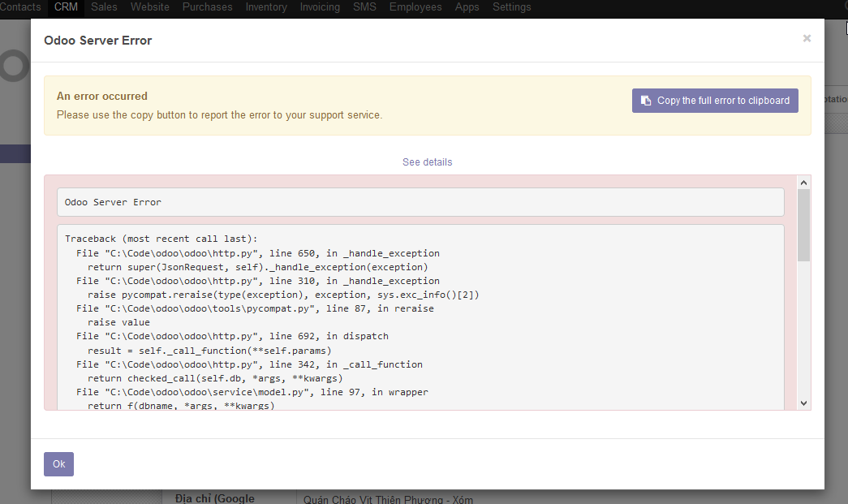This screenshot has width=848, height=504.
Task: Click 'Địa chỉ (Google' field label behind dialog
Action: (x=215, y=498)
